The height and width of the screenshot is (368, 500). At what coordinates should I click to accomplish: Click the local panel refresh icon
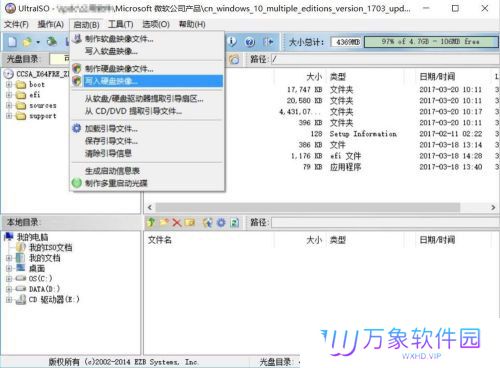235,222
